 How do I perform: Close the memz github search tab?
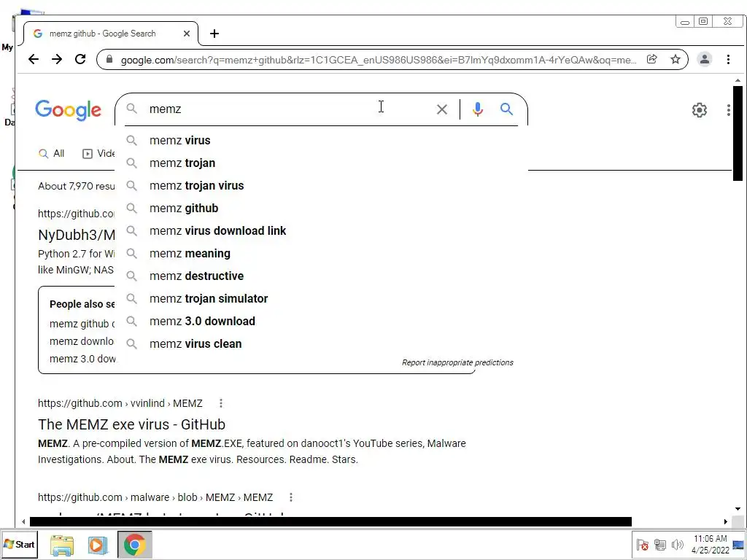[187, 34]
